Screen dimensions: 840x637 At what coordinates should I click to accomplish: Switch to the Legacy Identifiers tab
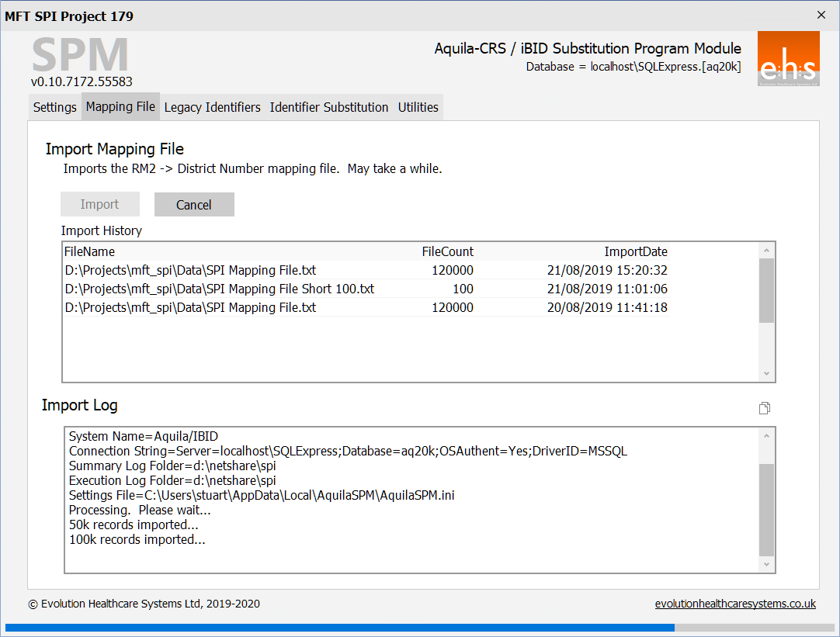[x=212, y=107]
